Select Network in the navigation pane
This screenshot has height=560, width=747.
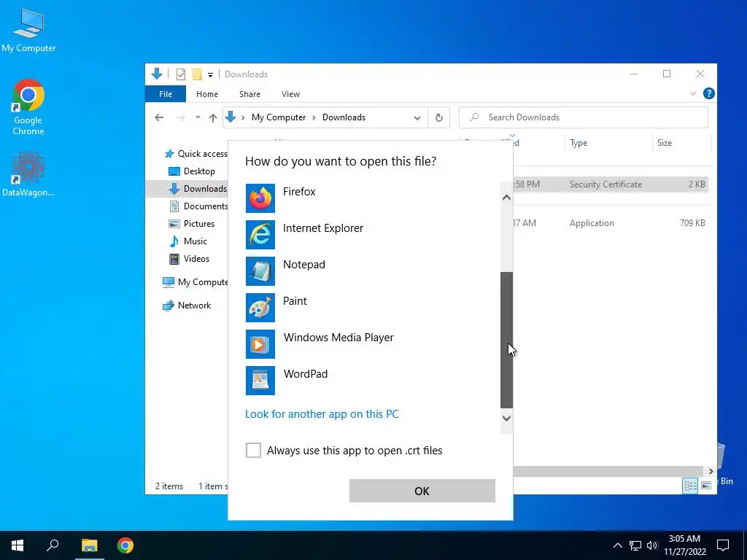(x=187, y=306)
